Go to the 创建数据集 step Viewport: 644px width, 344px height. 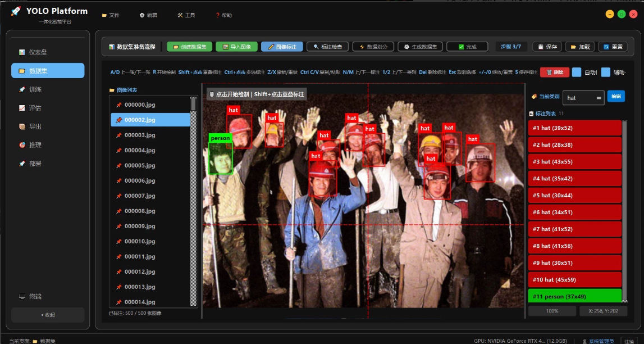click(x=190, y=47)
